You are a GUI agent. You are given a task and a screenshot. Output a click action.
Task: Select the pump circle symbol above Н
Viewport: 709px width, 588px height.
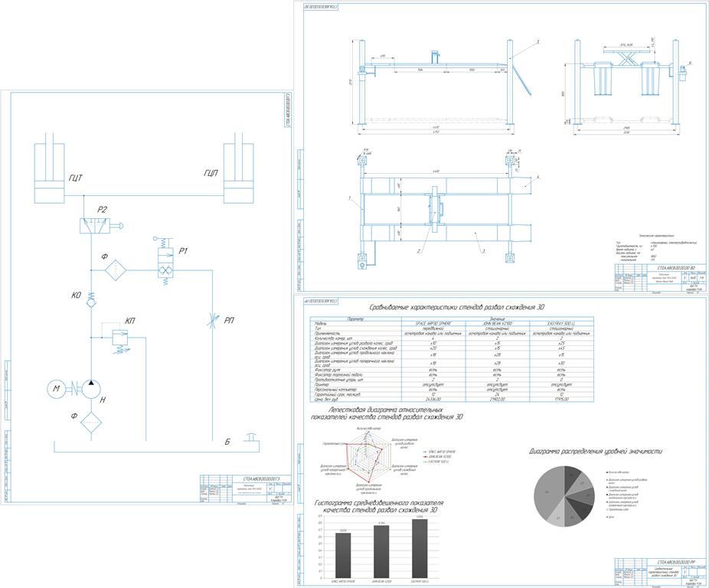[91, 389]
